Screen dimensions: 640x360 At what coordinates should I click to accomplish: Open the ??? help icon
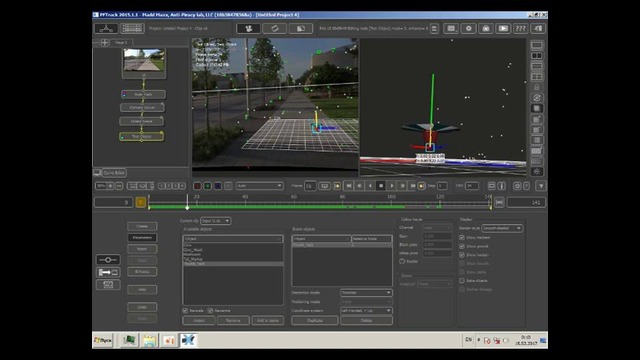click(520, 28)
